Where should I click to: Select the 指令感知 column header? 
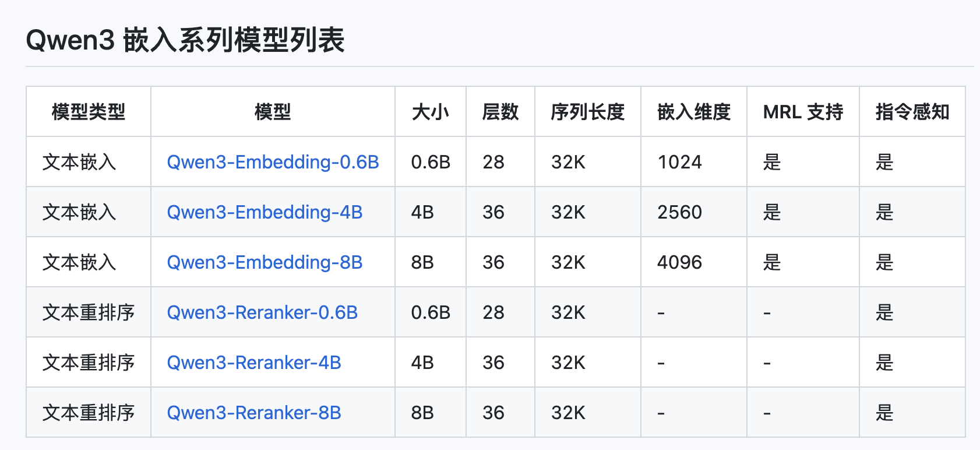[912, 112]
